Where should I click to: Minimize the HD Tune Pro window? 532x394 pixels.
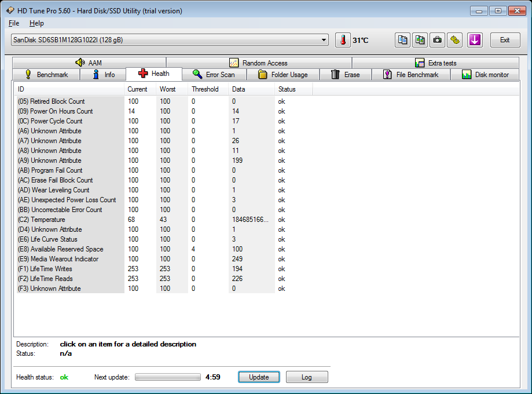[x=479, y=11]
